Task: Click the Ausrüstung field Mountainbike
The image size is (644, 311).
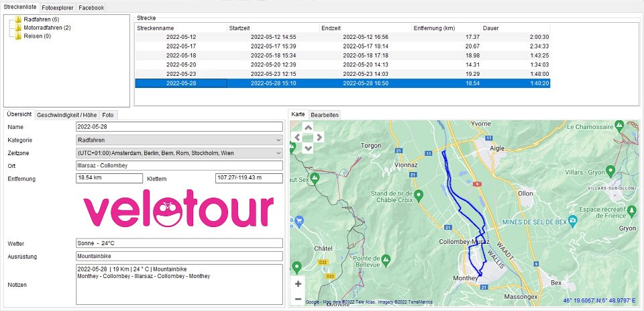Action: tap(180, 256)
